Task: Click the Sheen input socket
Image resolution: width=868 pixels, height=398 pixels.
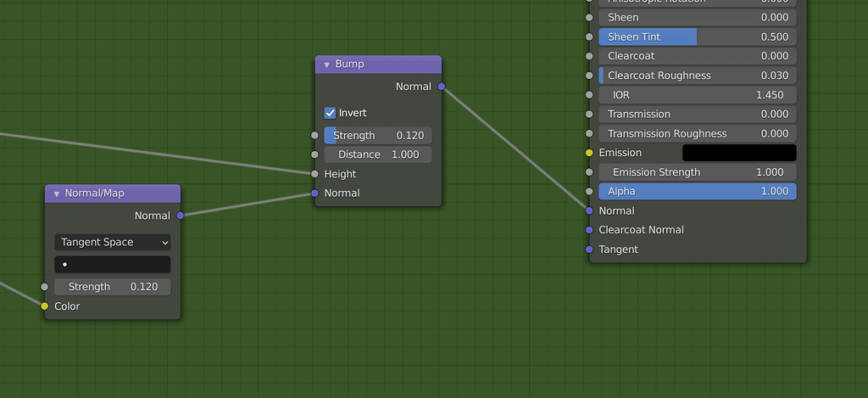Action: 589,17
